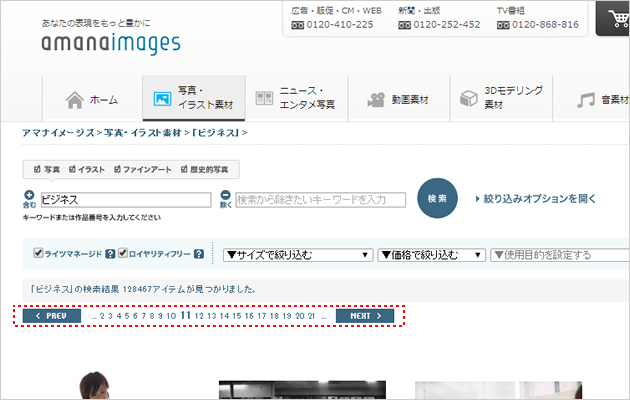Image resolution: width=630 pixels, height=400 pixels.
Task: Click the minus exclude-keyword icon
Action: 225,195
